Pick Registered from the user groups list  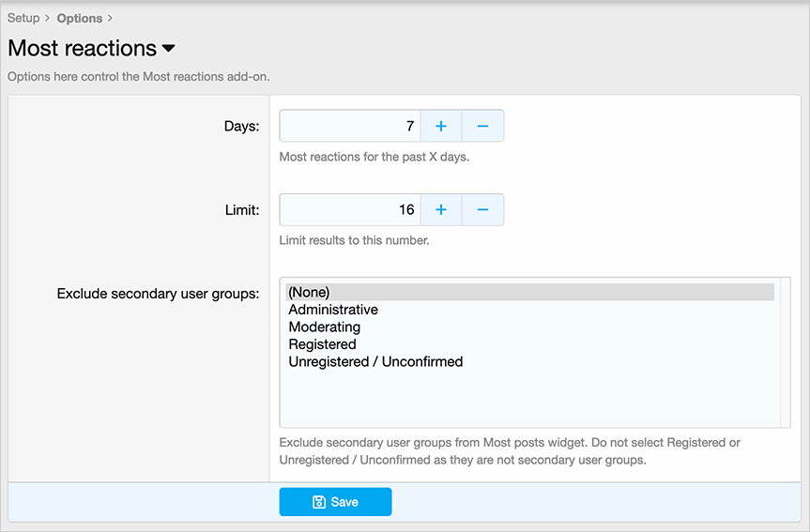click(322, 344)
